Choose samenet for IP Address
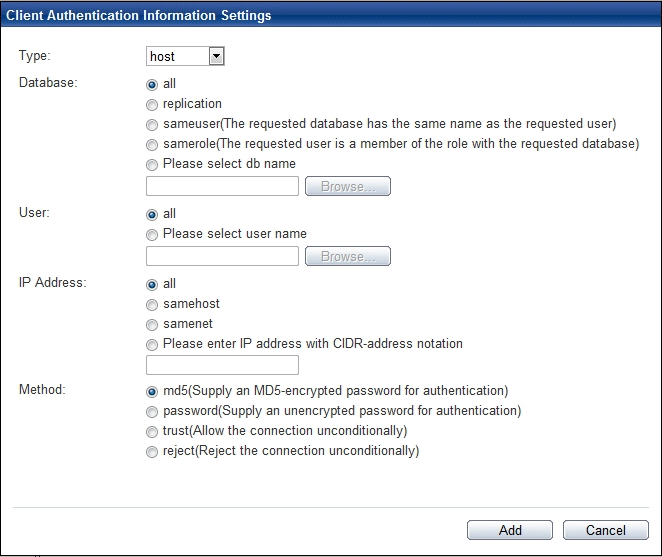The image size is (662, 557). point(152,325)
